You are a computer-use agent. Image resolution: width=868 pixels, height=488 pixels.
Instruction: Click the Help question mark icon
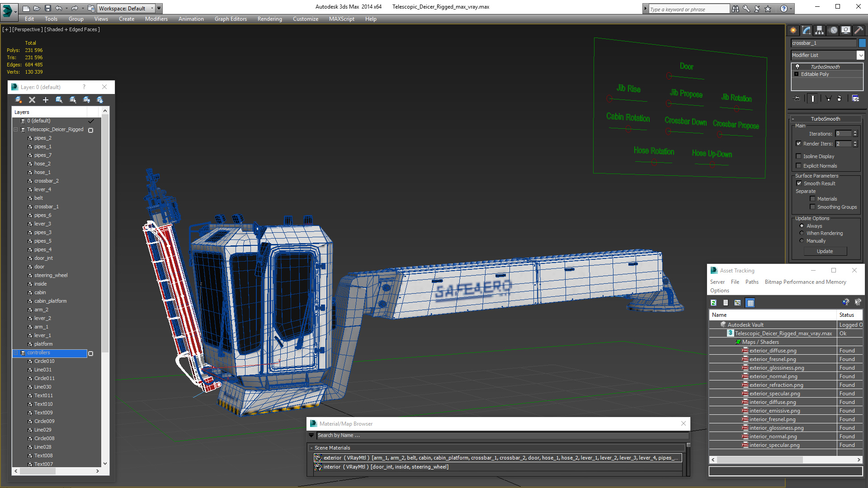(x=784, y=9)
